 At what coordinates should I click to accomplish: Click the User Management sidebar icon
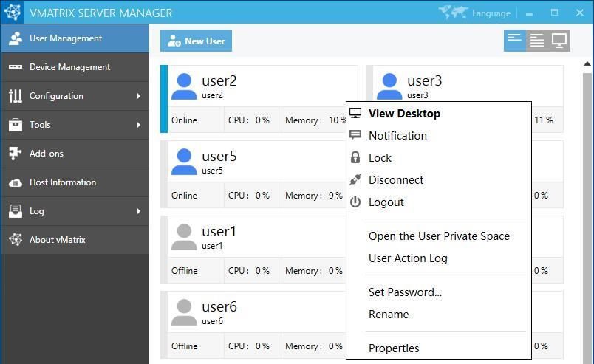[x=16, y=38]
